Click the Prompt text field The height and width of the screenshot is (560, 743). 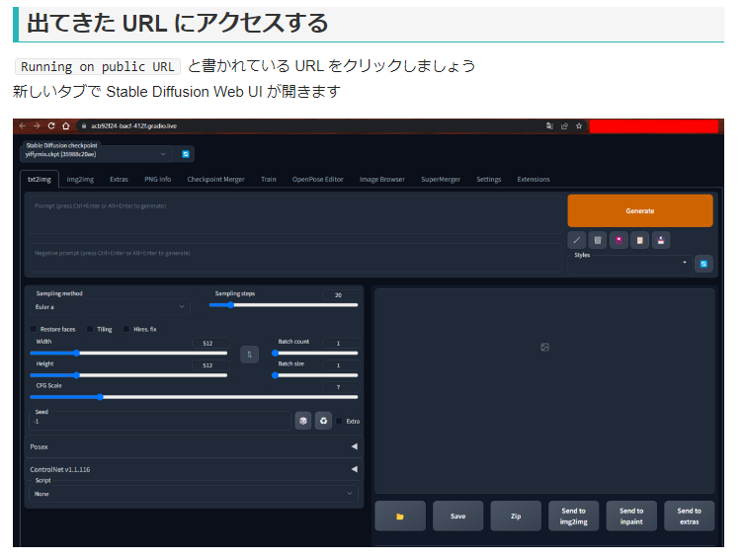pos(295,215)
